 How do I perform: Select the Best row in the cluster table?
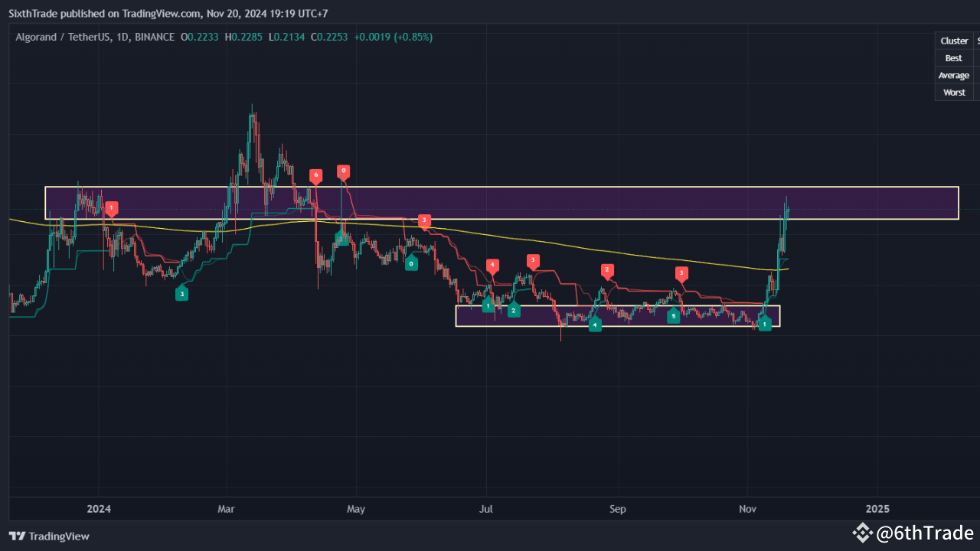point(953,57)
